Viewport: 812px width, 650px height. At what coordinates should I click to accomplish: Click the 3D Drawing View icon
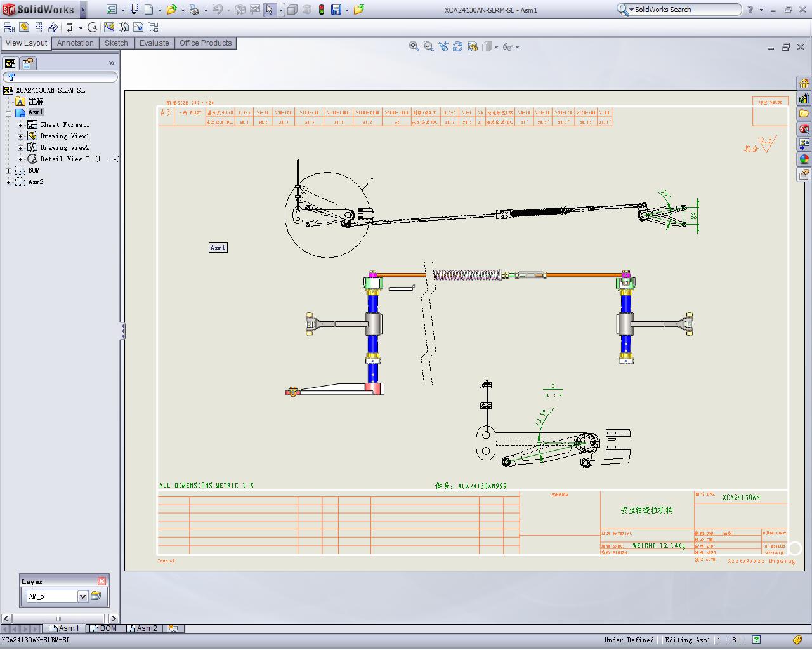tap(473, 46)
